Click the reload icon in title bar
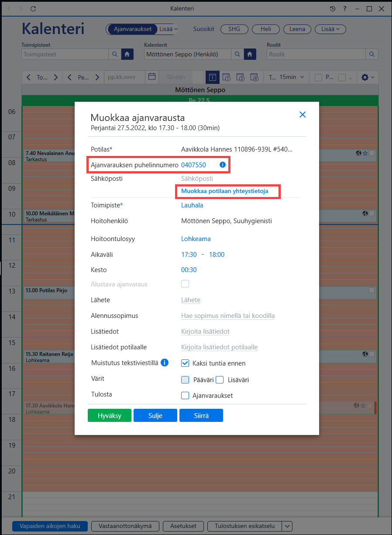 tap(34, 9)
